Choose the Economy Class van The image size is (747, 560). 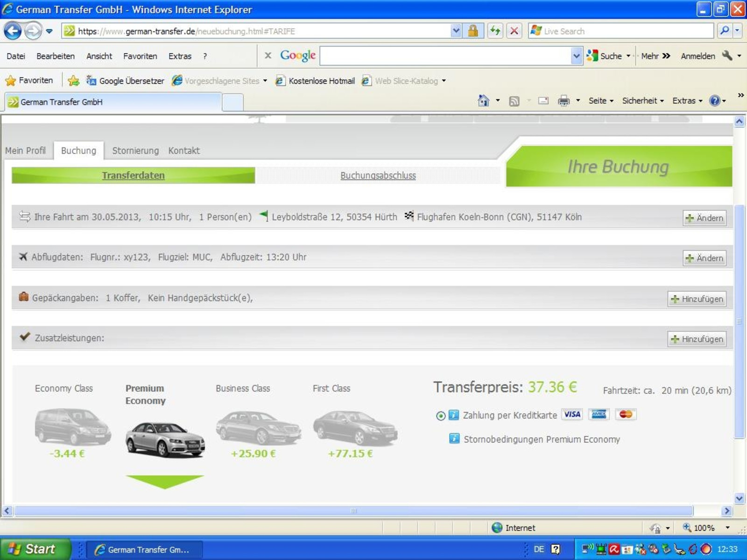(x=73, y=426)
